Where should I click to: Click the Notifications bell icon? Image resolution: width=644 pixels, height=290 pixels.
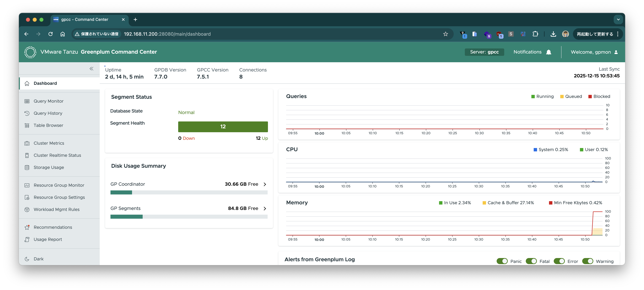pyautogui.click(x=549, y=52)
